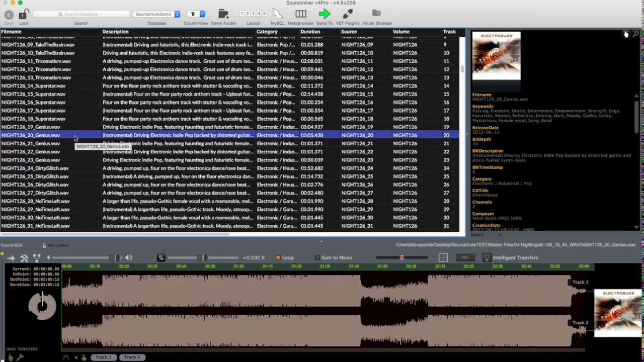Select the Track 2 button under waveform
This screenshot has height=362, width=644.
point(132,357)
